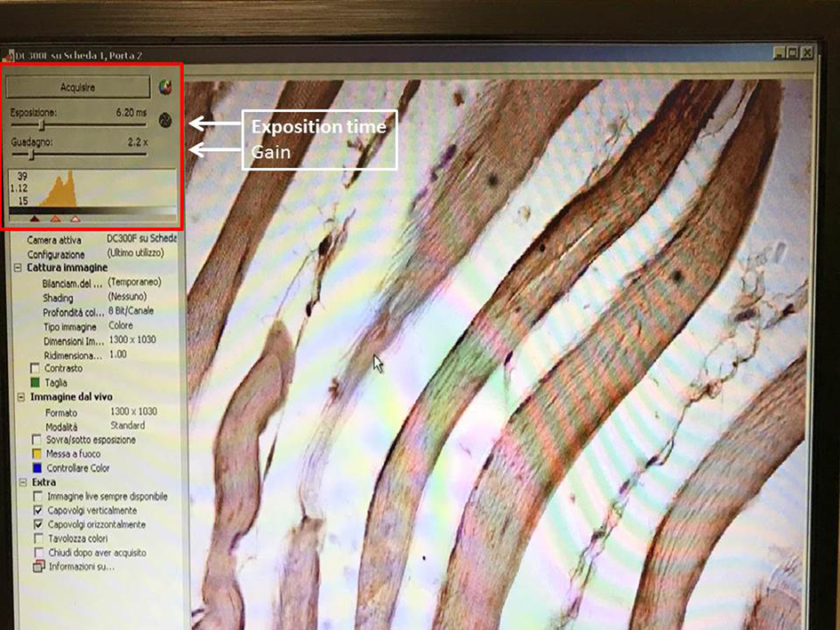840x630 pixels.
Task: Click the Modalità Standard value
Action: point(127,426)
